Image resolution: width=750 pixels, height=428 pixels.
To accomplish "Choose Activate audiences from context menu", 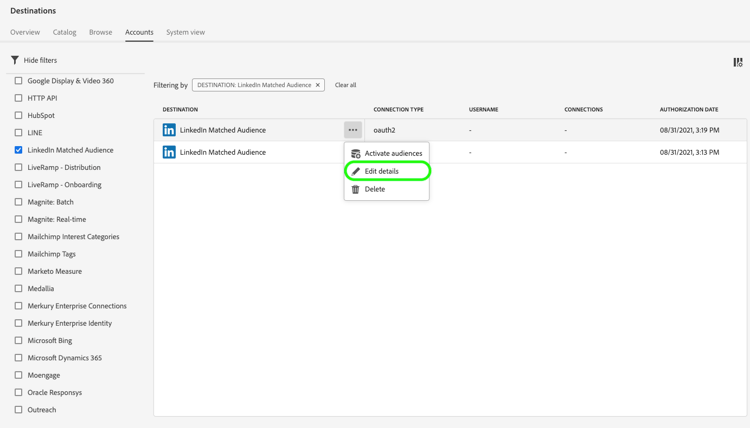I will 386,154.
